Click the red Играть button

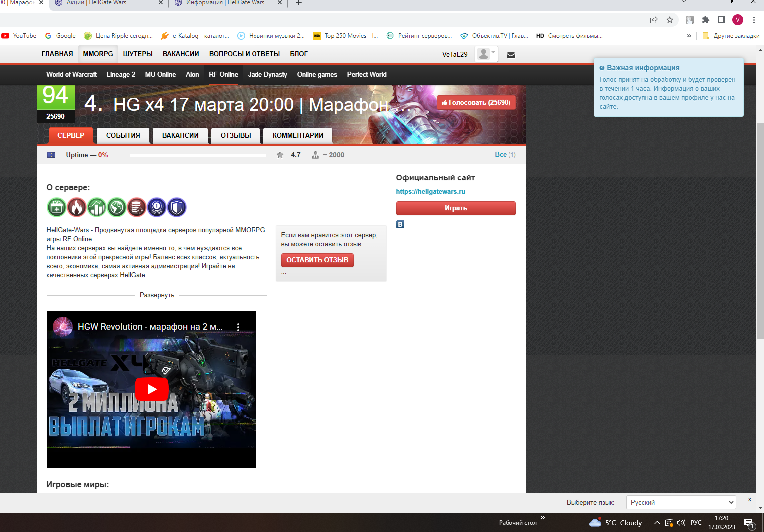click(x=456, y=208)
